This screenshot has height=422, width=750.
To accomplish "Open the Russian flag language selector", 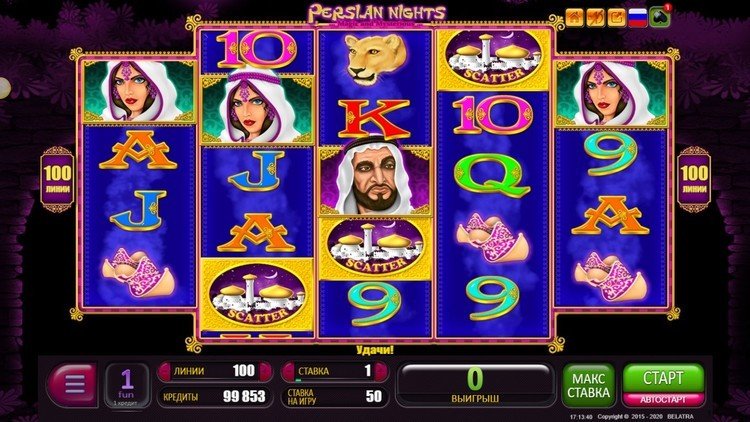I will click(638, 18).
